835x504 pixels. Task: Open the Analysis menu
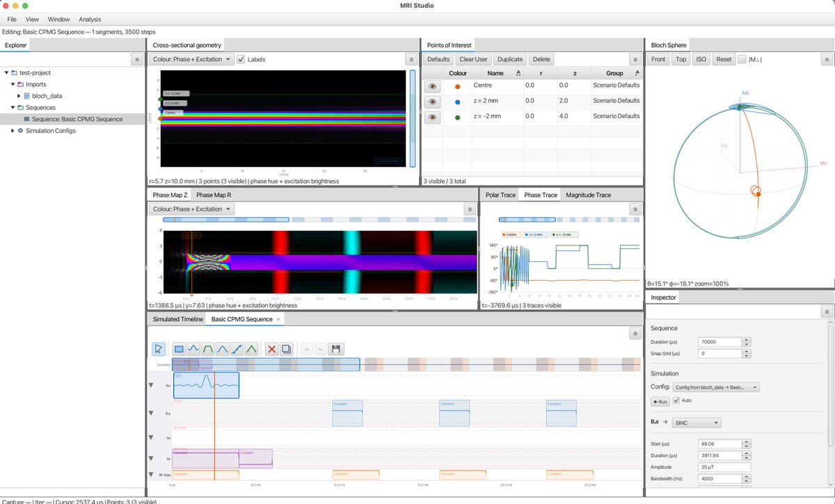click(90, 19)
